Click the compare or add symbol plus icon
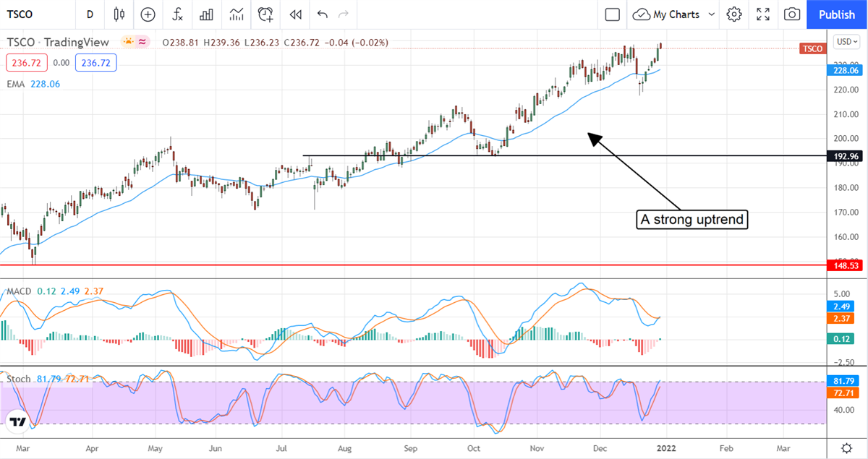 pyautogui.click(x=148, y=14)
